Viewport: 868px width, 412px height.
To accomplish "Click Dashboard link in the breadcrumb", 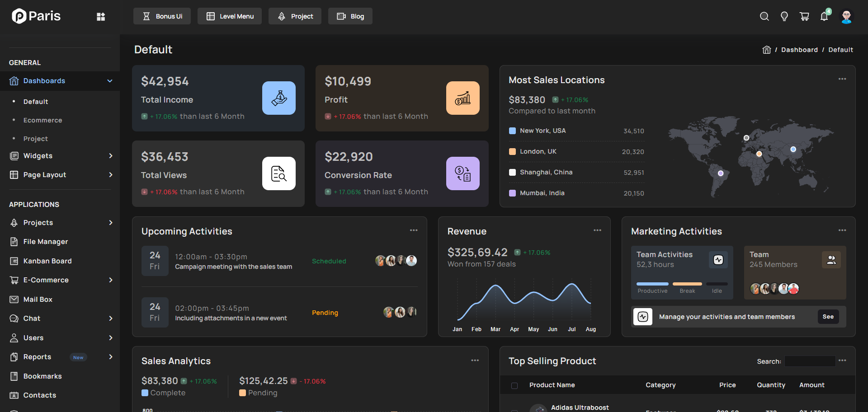I will click(x=799, y=50).
